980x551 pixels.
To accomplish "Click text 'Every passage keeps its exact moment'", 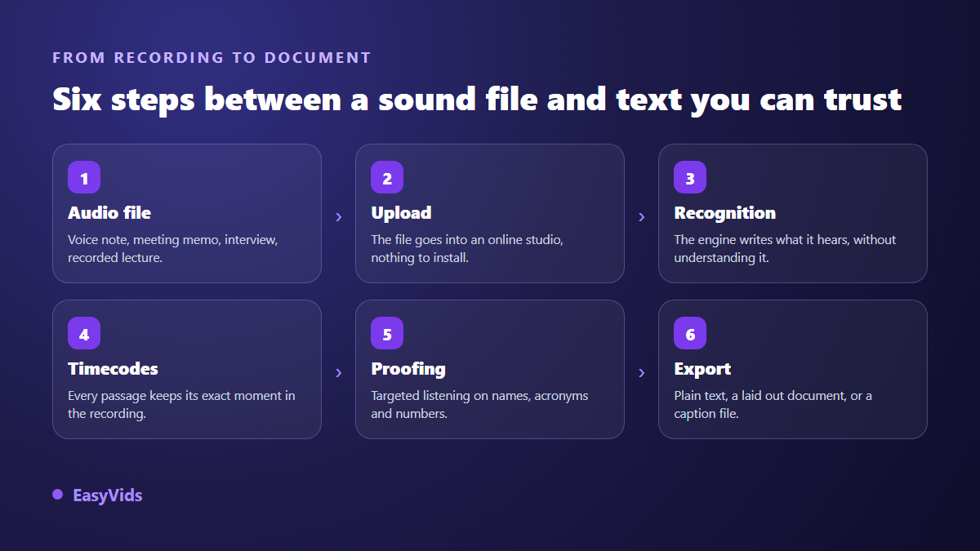I will (x=175, y=396).
